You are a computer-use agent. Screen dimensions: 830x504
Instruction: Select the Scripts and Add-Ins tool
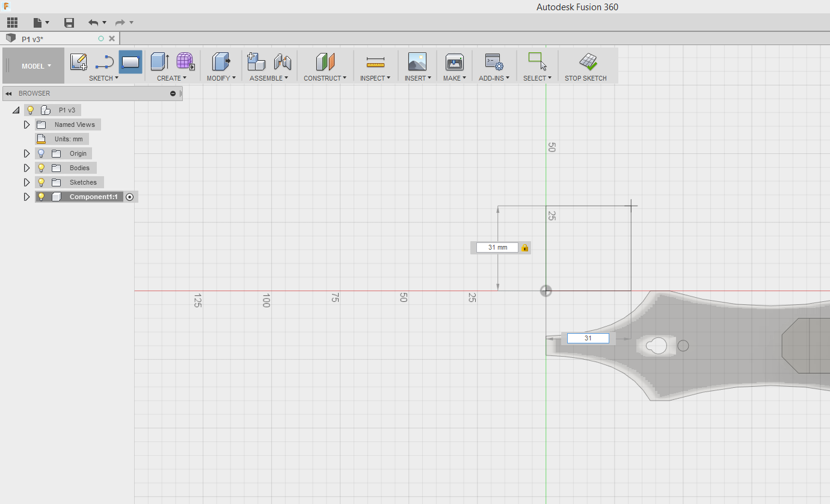pos(494,61)
